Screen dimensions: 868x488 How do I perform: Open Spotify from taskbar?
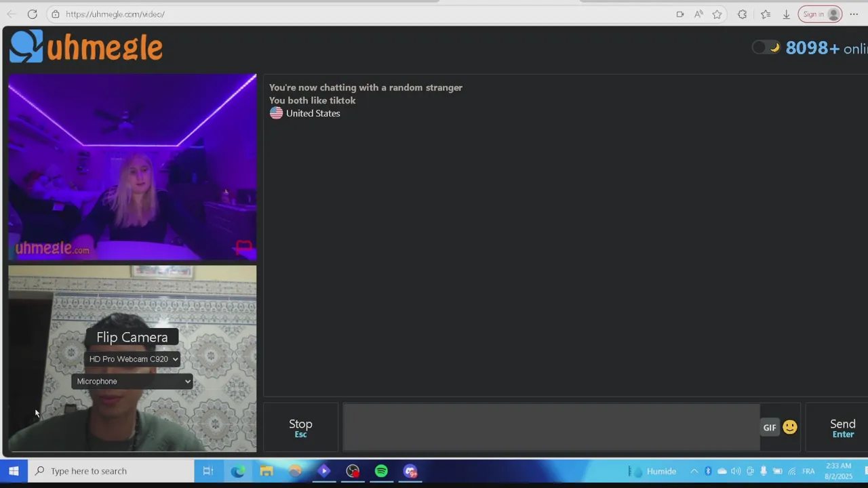tap(381, 471)
